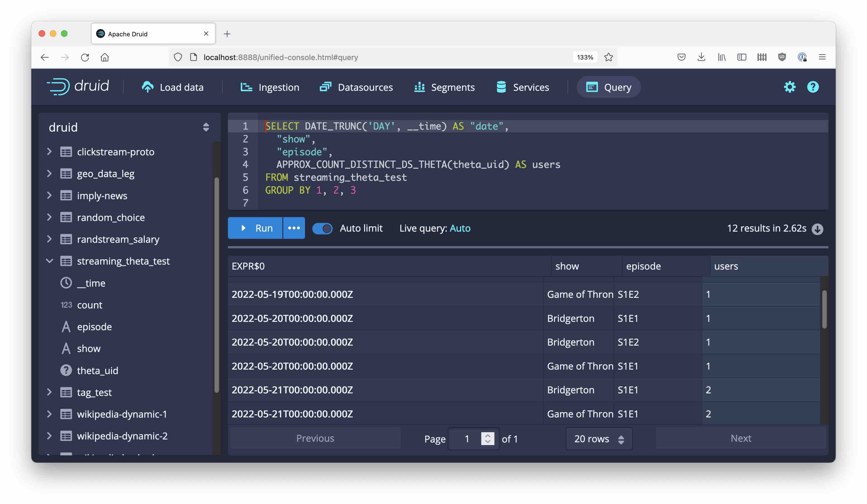Click the results table vertical scrollbar
Screen dimensions: 867x504
pos(824,310)
